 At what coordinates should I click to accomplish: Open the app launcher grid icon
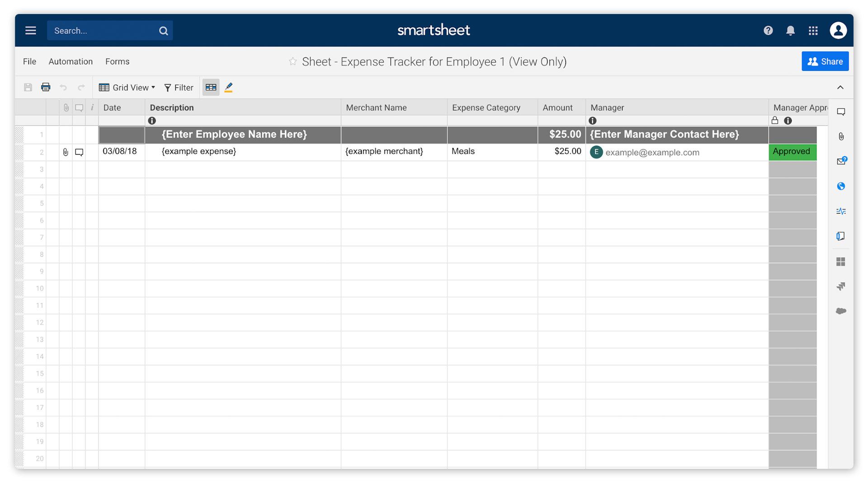(x=813, y=30)
